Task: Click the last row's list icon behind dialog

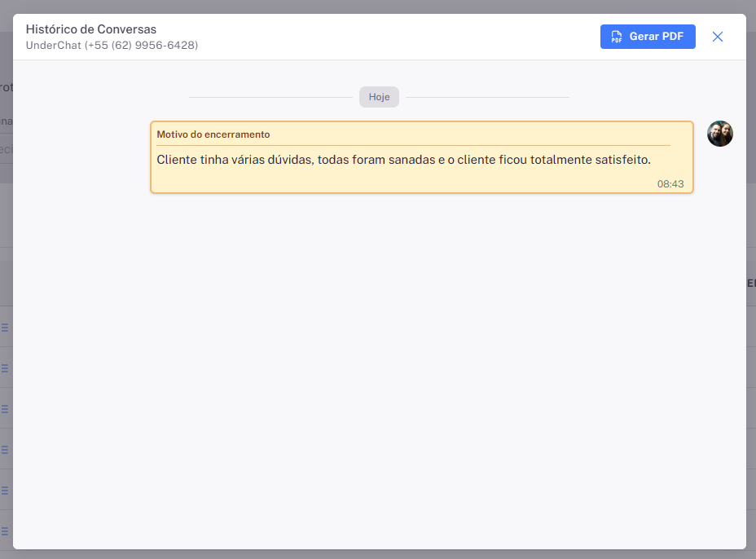Action: click(x=5, y=531)
